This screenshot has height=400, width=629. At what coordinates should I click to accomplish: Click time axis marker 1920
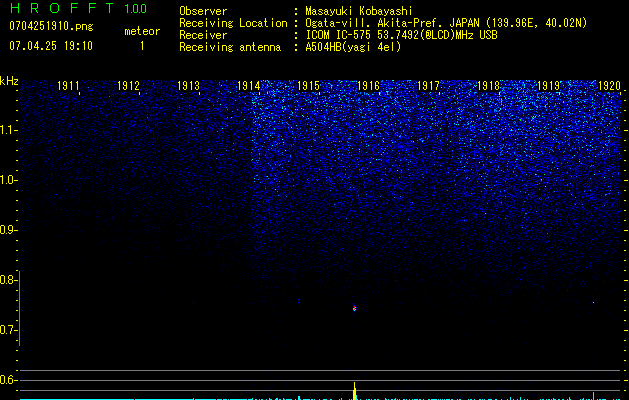(x=609, y=86)
